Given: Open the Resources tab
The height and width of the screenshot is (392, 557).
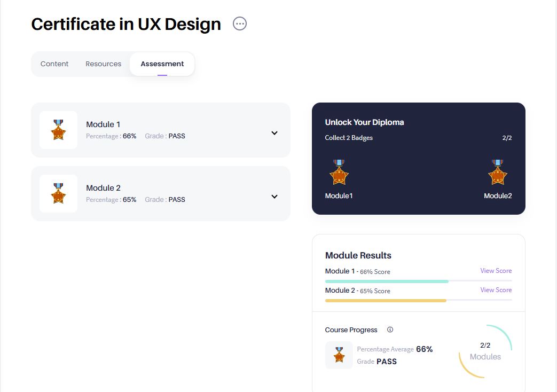Looking at the screenshot, I should click(103, 64).
